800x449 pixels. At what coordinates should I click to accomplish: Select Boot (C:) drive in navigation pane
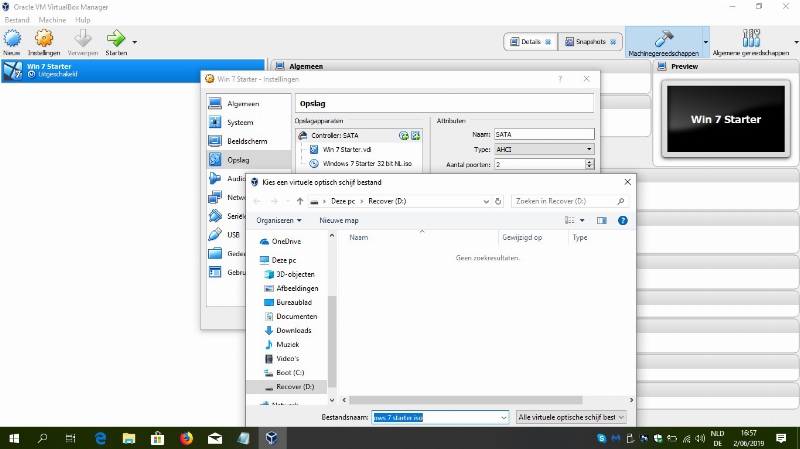point(290,373)
